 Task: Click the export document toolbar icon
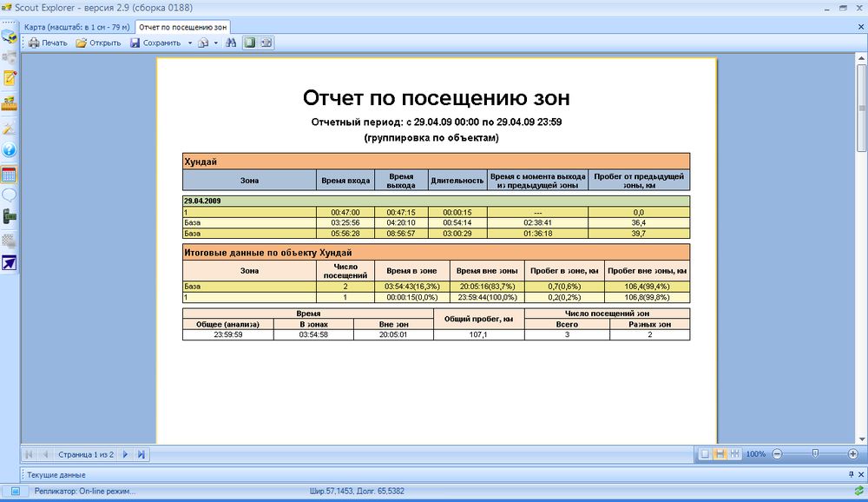(204, 43)
